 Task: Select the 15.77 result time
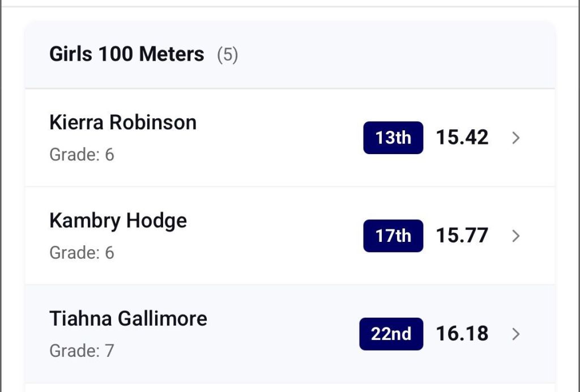(462, 236)
